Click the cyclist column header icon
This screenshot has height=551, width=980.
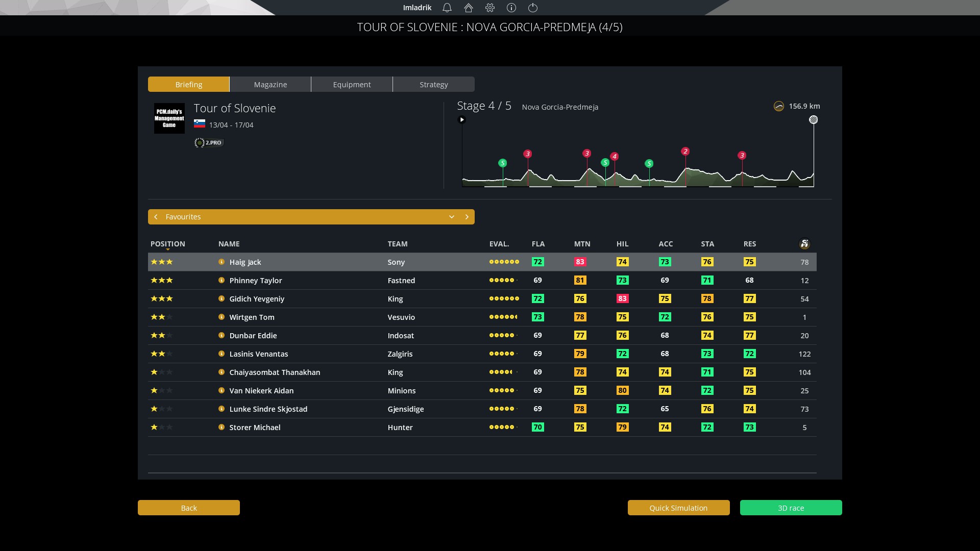804,244
